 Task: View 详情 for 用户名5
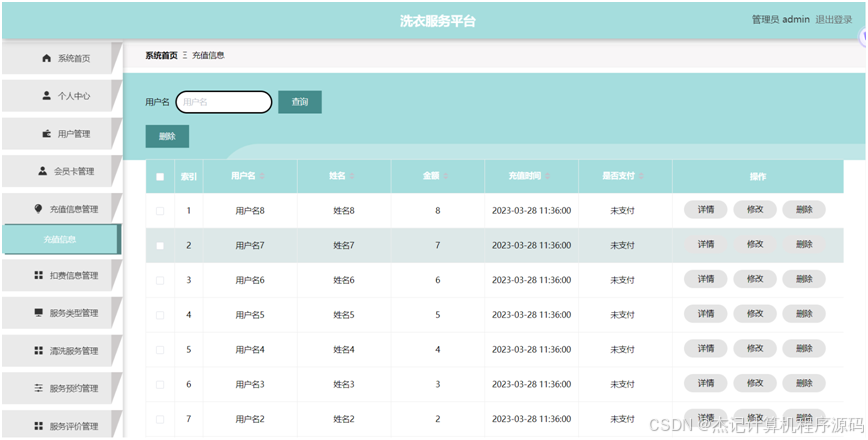[705, 314]
